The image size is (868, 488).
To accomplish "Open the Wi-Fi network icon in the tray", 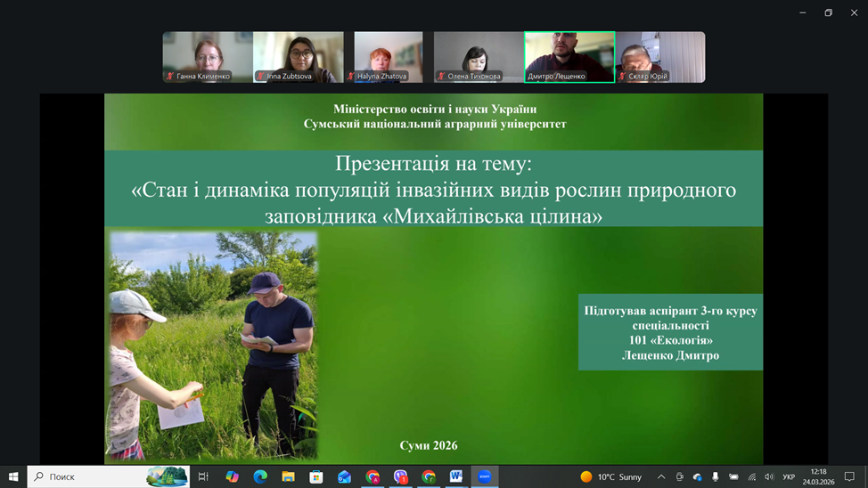I will point(751,476).
